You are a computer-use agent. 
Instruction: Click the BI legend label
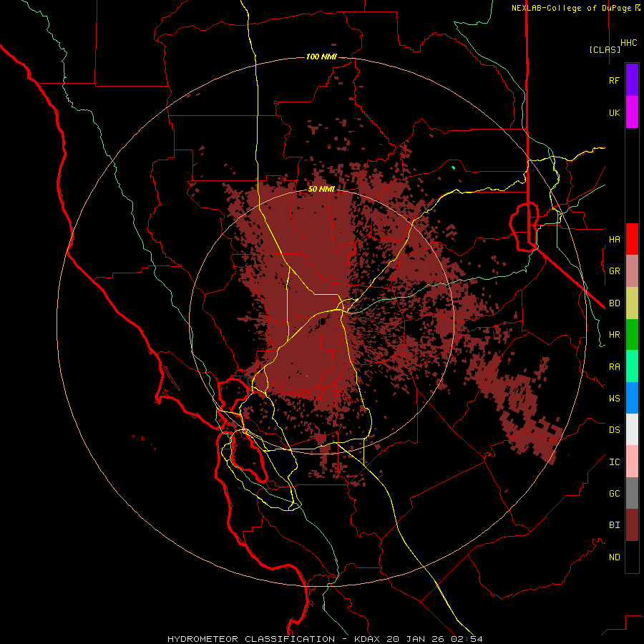pyautogui.click(x=615, y=525)
